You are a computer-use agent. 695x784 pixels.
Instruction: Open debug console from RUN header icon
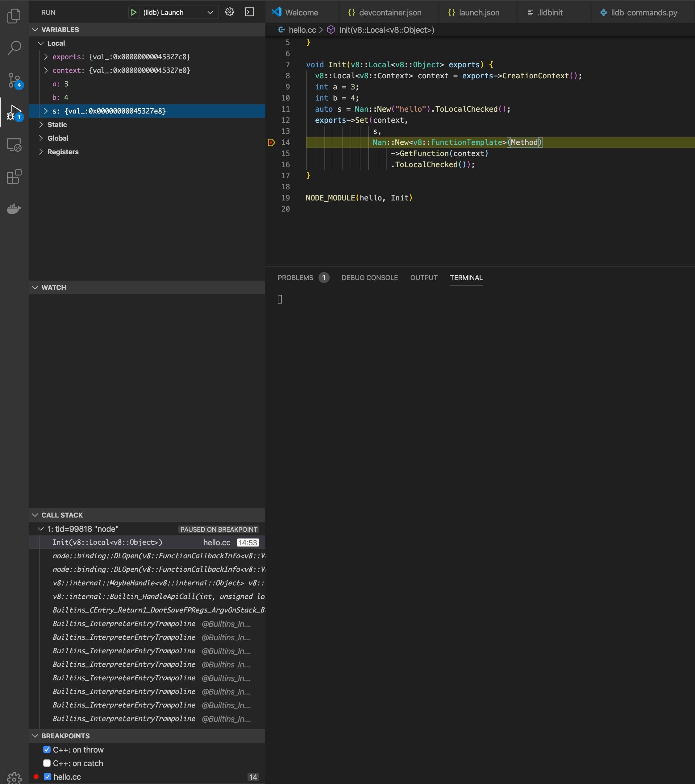pyautogui.click(x=249, y=12)
